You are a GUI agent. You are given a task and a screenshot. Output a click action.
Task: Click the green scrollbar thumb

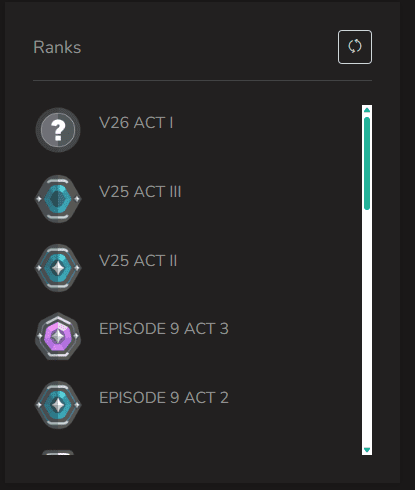[x=367, y=163]
